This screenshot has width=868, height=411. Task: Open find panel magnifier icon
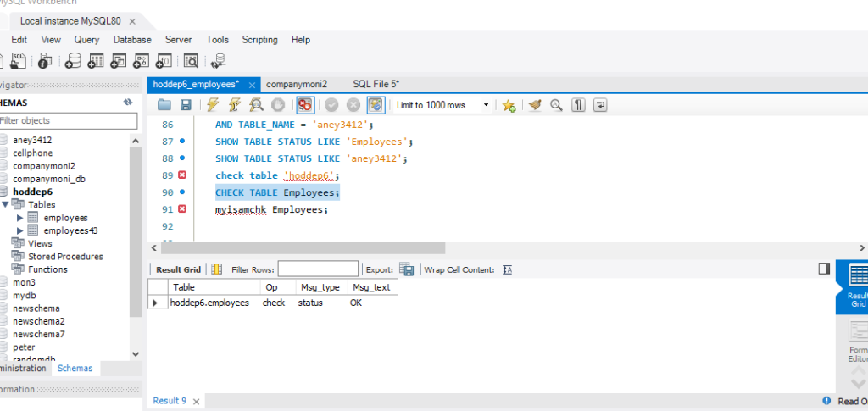(x=556, y=105)
